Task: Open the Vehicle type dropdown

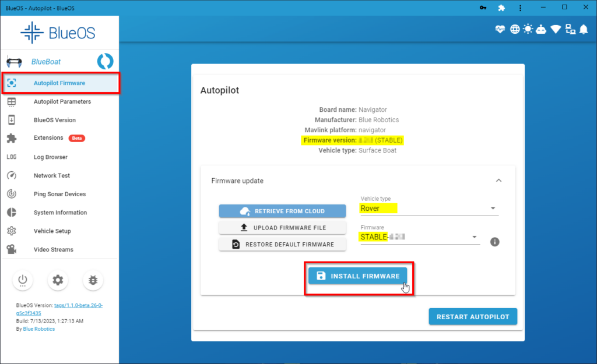Action: (x=429, y=208)
